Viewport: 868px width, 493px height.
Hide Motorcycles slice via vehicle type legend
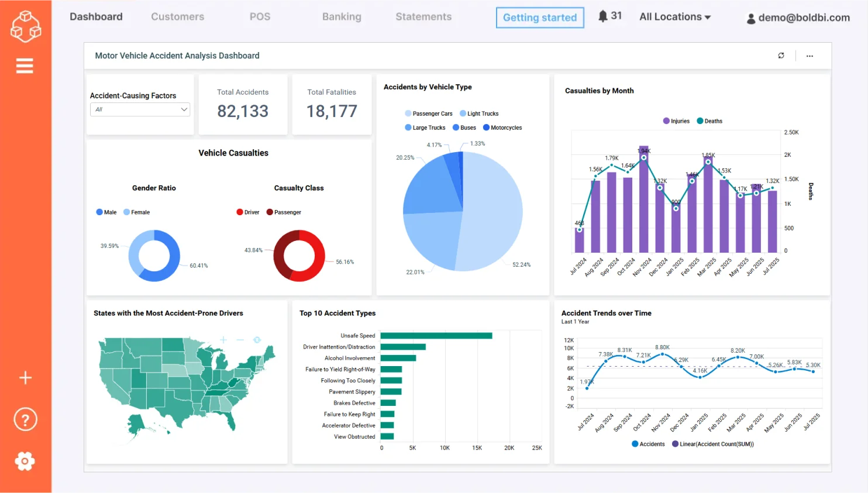502,127
